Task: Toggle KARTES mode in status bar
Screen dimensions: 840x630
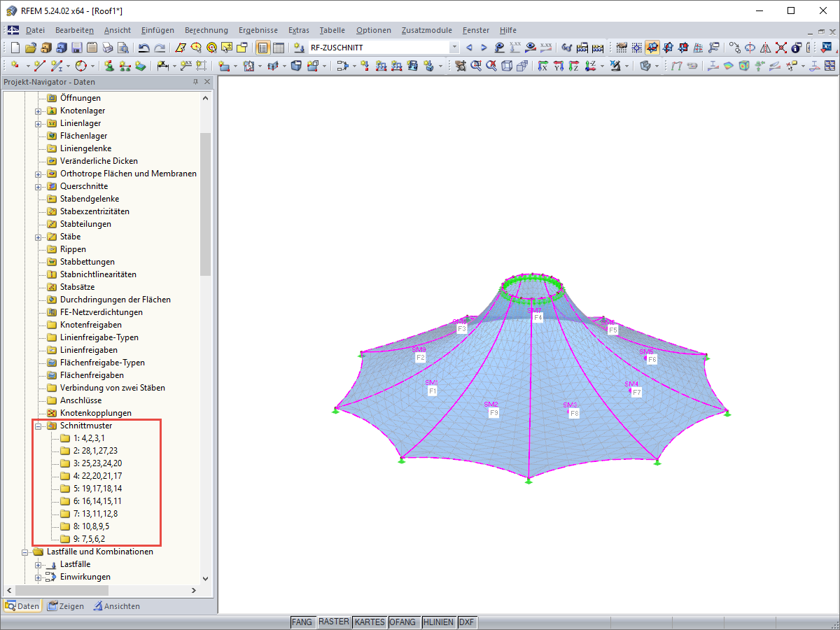Action: pyautogui.click(x=369, y=622)
